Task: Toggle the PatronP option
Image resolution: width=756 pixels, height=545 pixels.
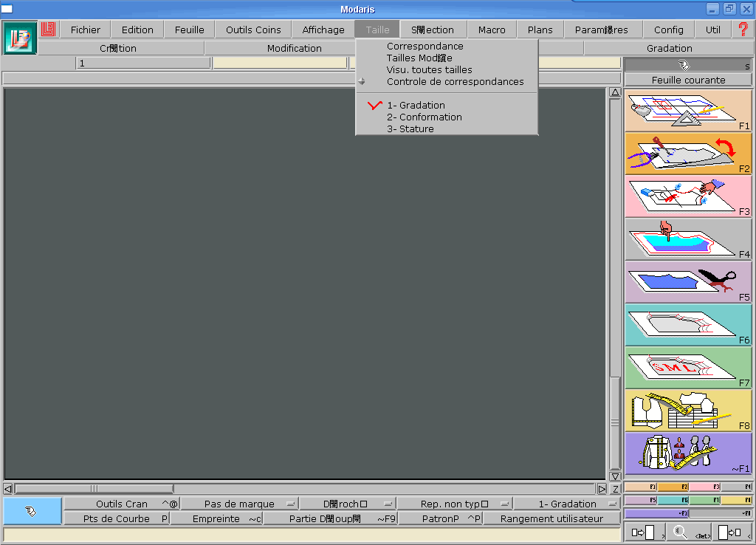Action: click(x=440, y=519)
